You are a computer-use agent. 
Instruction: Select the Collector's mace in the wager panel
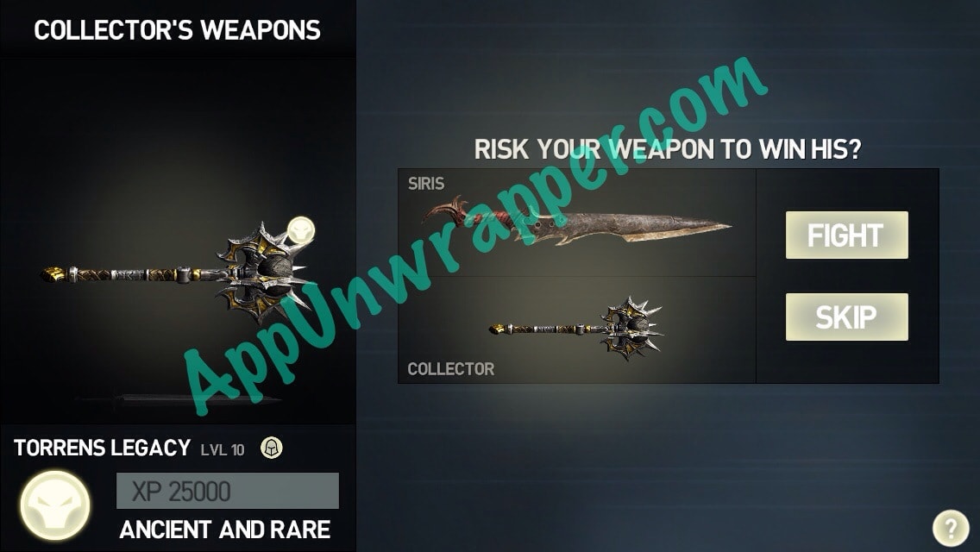point(577,329)
